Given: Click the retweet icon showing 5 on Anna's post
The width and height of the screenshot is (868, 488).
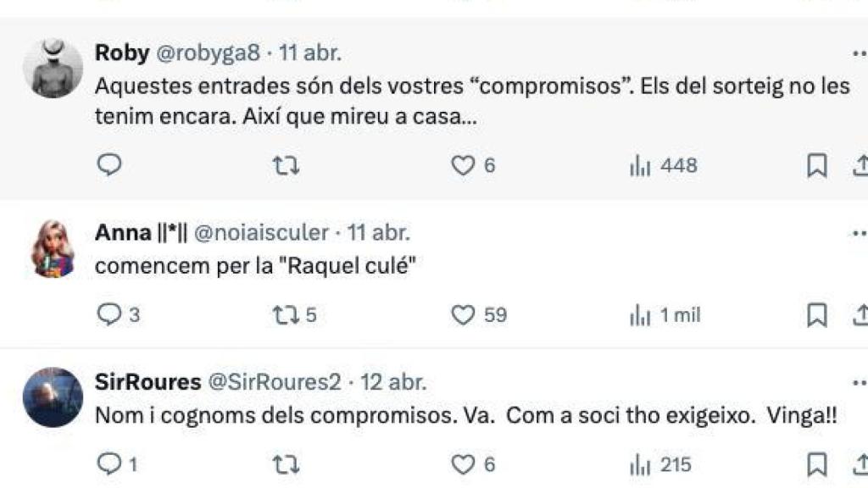Looking at the screenshot, I should pyautogui.click(x=288, y=314).
